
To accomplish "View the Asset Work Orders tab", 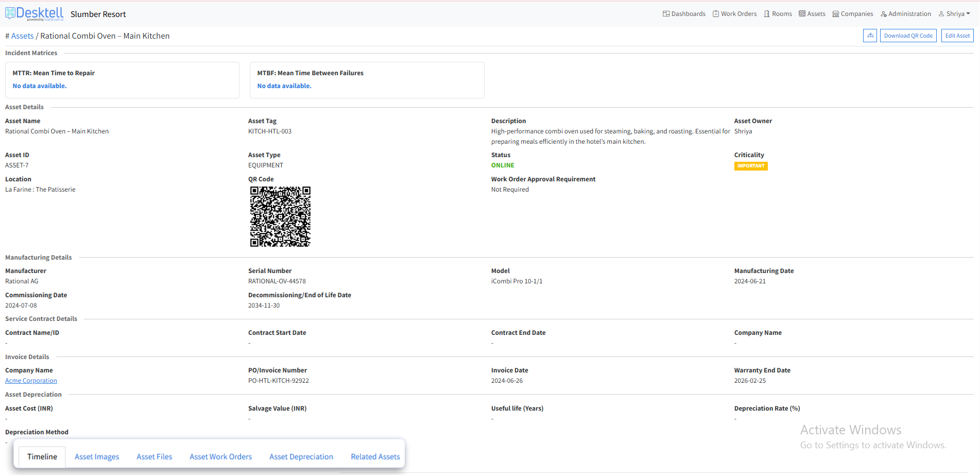I will (220, 457).
